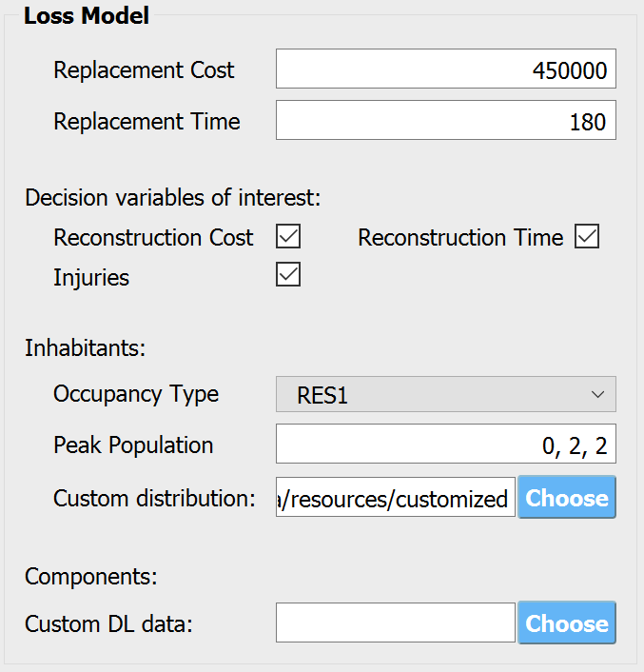Click the chevron arrow of Occupancy Type combo
Viewport: 644px width, 672px height.
[x=597, y=394]
